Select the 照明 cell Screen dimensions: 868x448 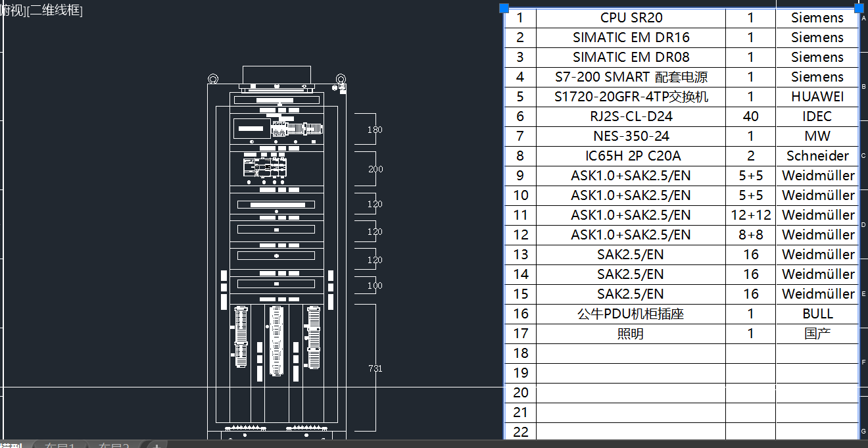tap(631, 334)
